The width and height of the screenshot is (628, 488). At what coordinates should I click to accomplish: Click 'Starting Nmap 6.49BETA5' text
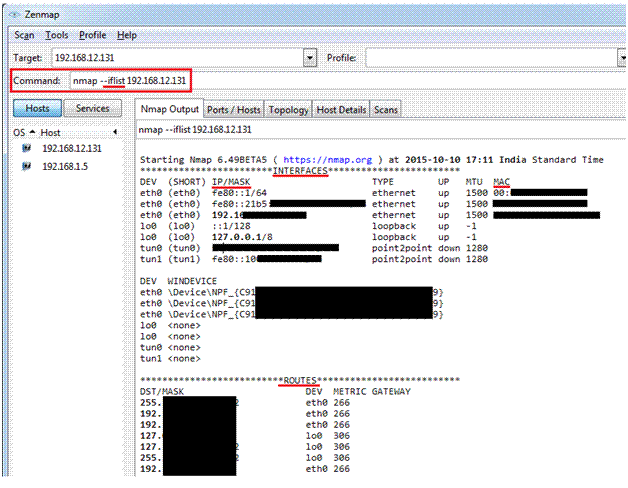[203, 159]
